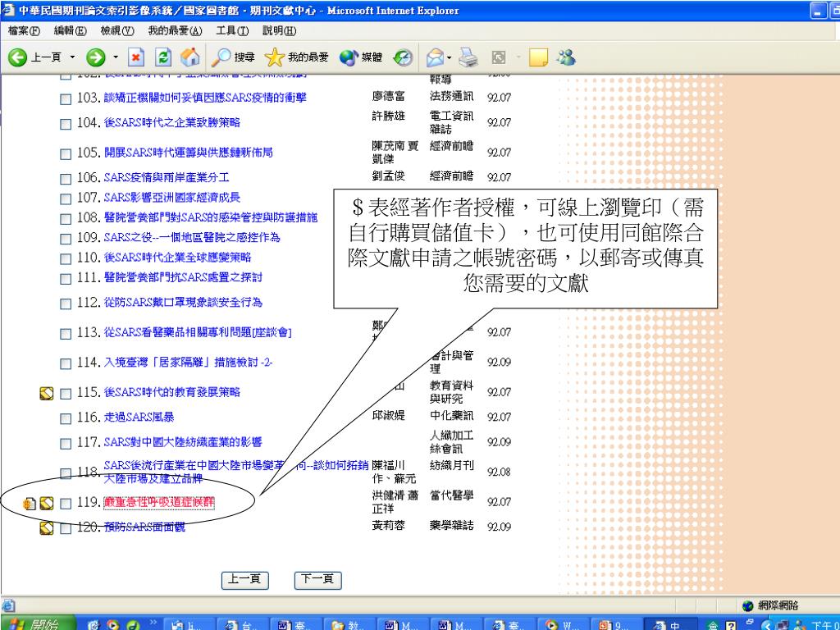Check the box for item 104
840x630 pixels.
[x=66, y=124]
